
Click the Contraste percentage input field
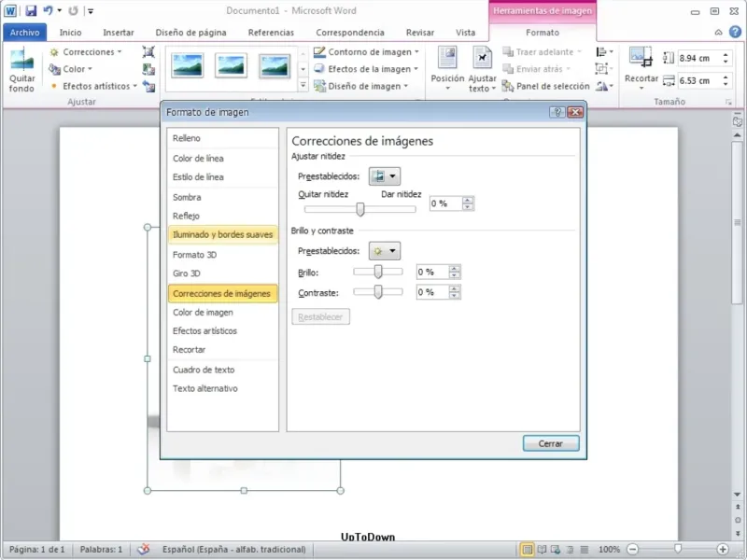[432, 292]
